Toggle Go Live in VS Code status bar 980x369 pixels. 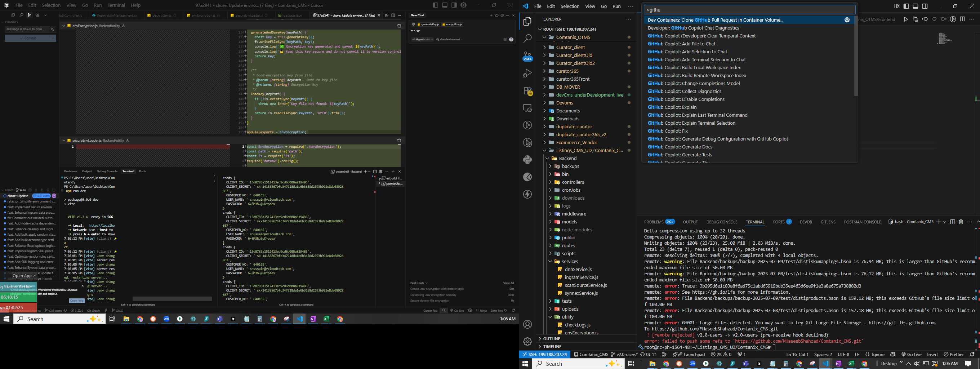(x=912, y=354)
